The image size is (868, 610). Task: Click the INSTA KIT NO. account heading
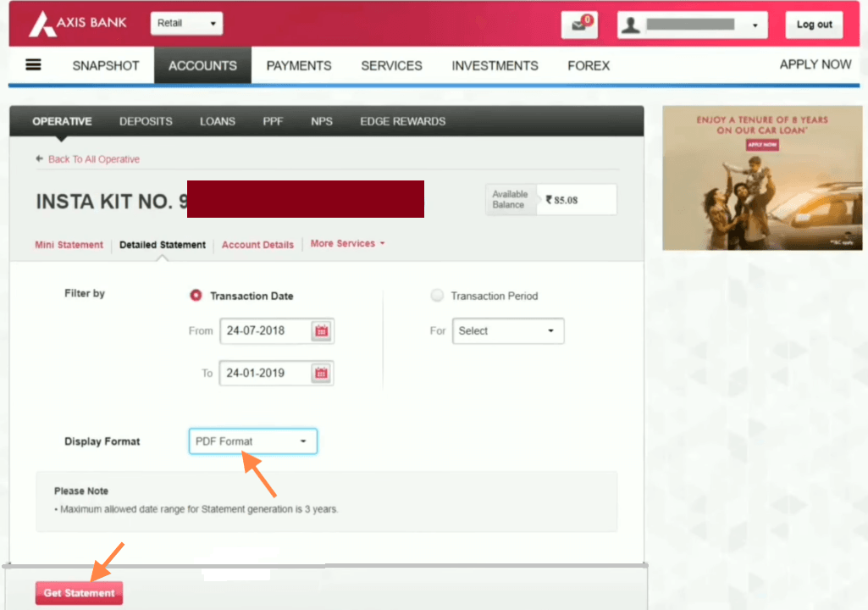(x=112, y=201)
